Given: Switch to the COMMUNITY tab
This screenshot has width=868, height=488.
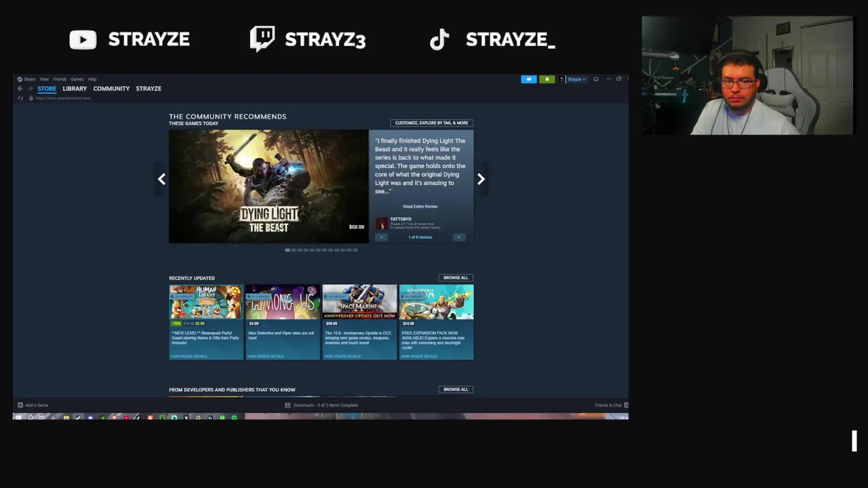Looking at the screenshot, I should pos(111,89).
